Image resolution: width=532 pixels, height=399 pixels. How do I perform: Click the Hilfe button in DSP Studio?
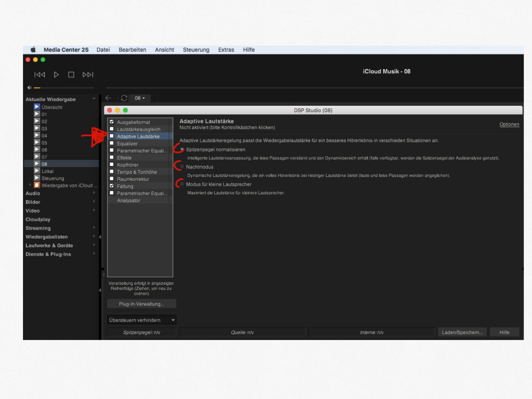click(504, 332)
